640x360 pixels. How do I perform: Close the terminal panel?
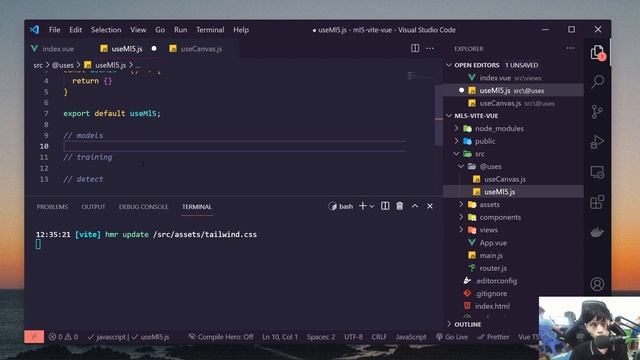430,206
